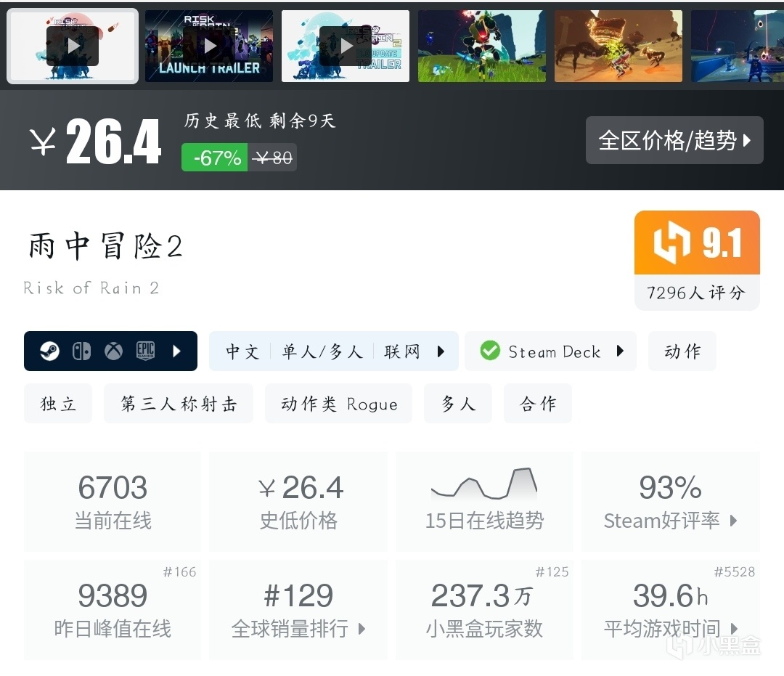Click the subtitle Risk of Rain 2
Viewport: 784px width, 676px height.
tap(91, 288)
